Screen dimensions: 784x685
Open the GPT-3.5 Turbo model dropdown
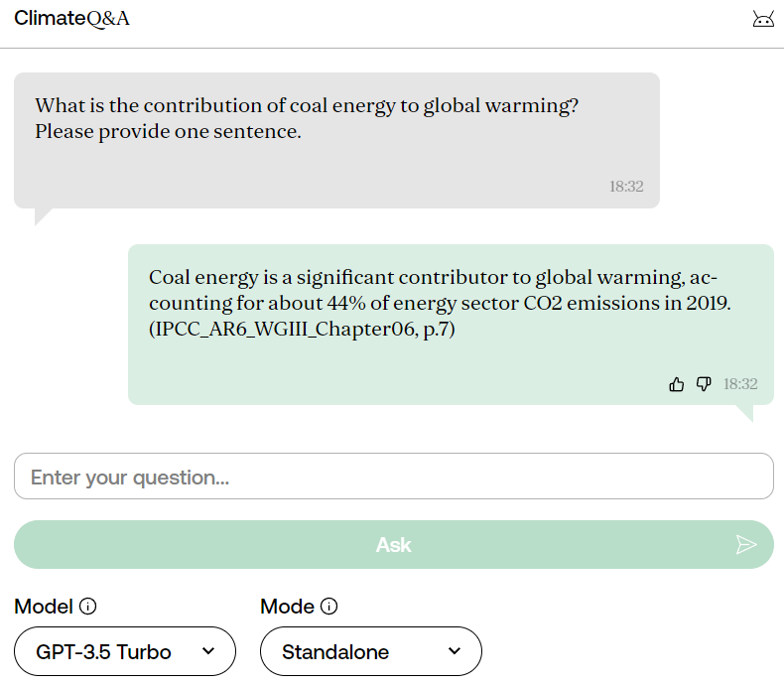[125, 651]
